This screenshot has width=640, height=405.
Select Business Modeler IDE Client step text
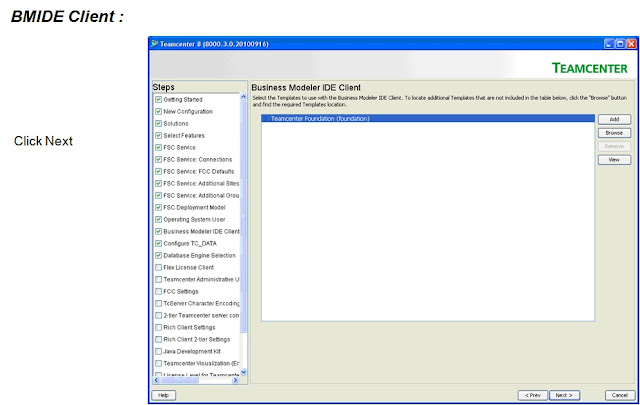(201, 231)
